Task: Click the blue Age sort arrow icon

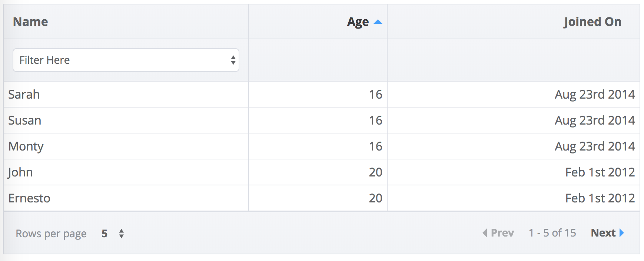Action: pos(378,22)
